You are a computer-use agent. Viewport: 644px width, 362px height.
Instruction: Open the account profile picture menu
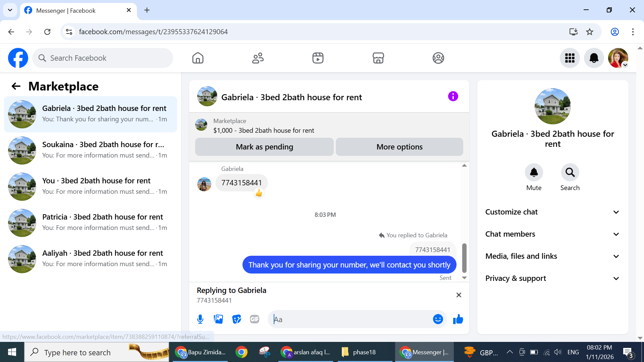tap(618, 58)
